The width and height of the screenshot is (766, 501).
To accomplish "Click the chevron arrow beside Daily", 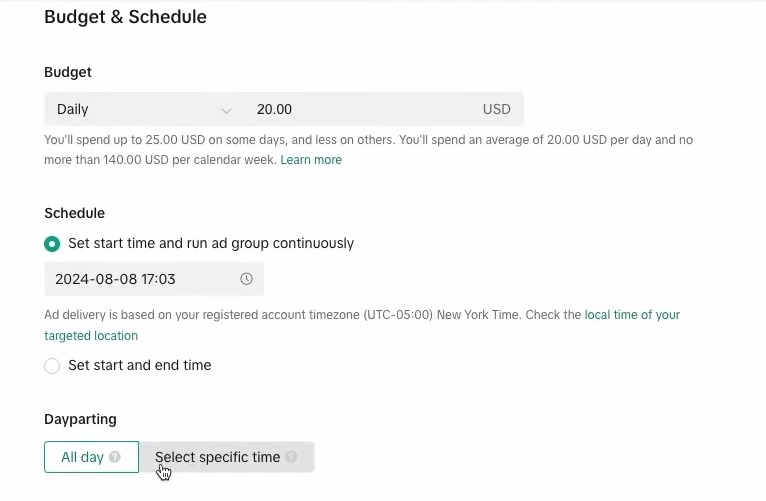I will pos(226,110).
